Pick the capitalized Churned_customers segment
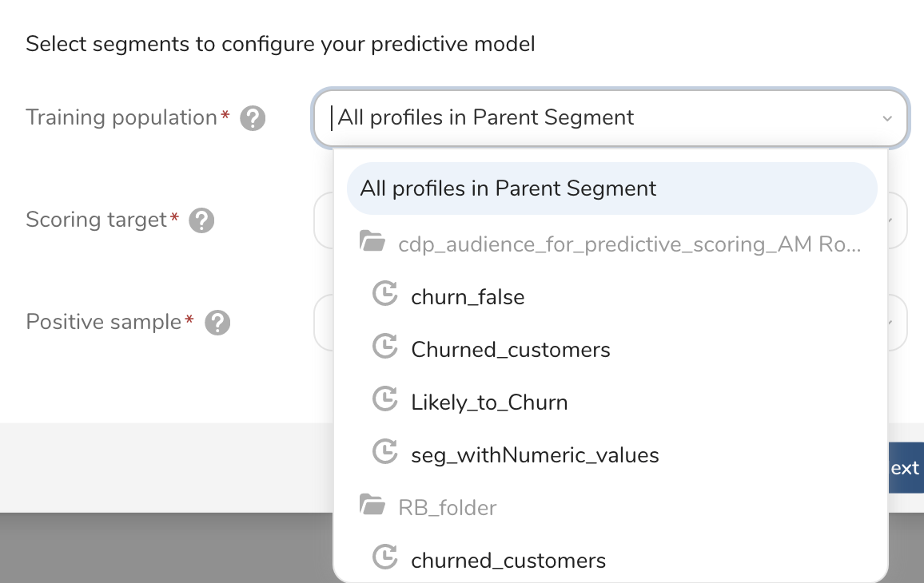This screenshot has height=583, width=924. coord(510,350)
